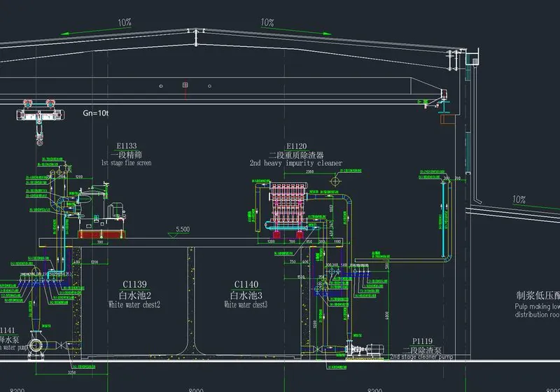Click the 'E1133' equipment tag

[127, 146]
